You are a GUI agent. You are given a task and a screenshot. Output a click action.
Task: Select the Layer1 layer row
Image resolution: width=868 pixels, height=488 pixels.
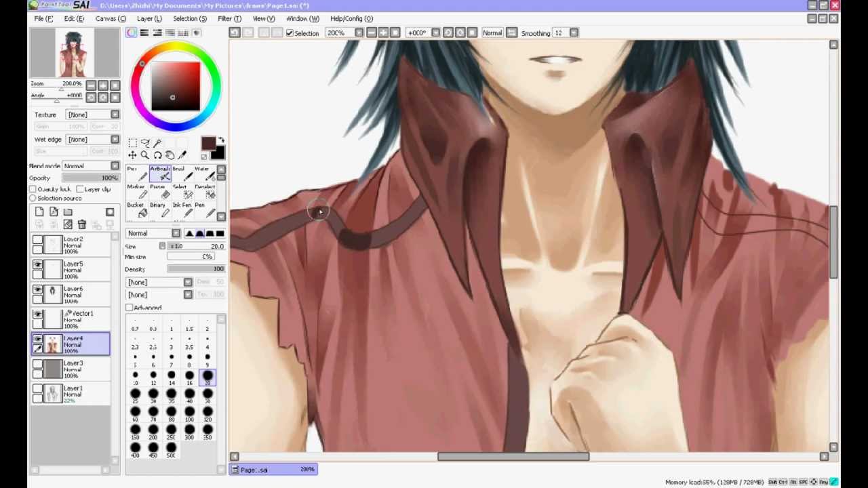tap(71, 394)
